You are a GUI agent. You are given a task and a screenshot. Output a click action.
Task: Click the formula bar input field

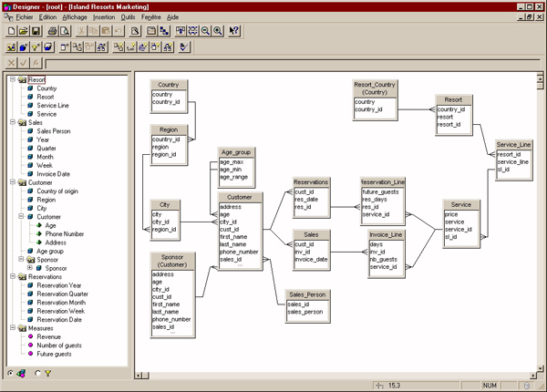click(x=292, y=63)
